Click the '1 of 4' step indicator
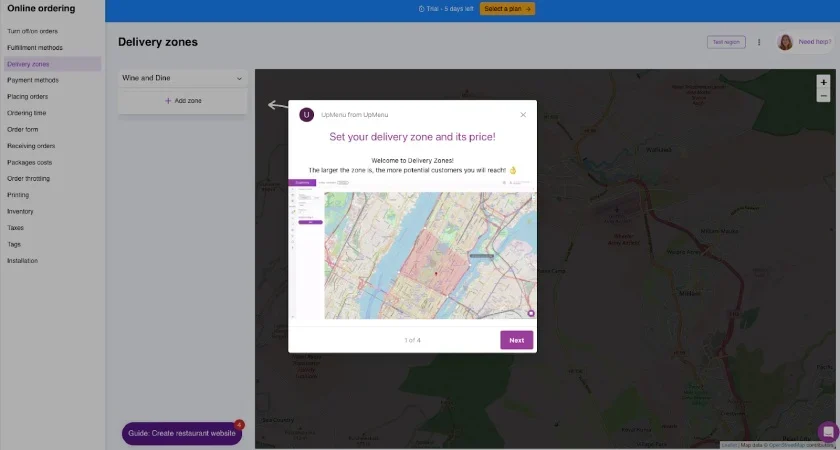840x450 pixels. coord(412,340)
